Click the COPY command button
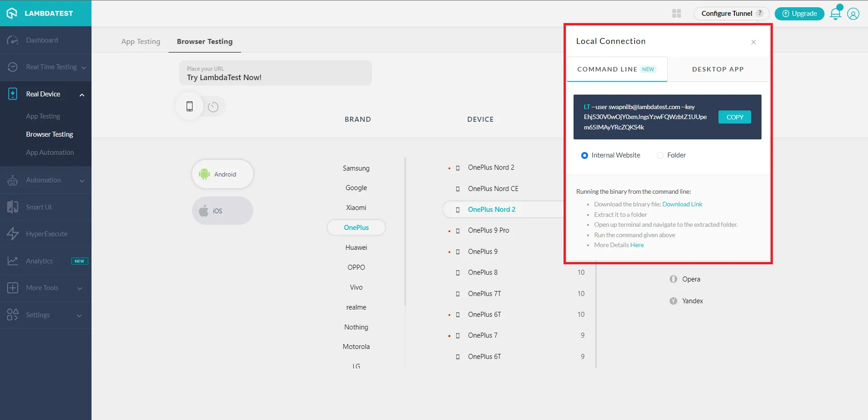The width and height of the screenshot is (868, 420). [734, 117]
